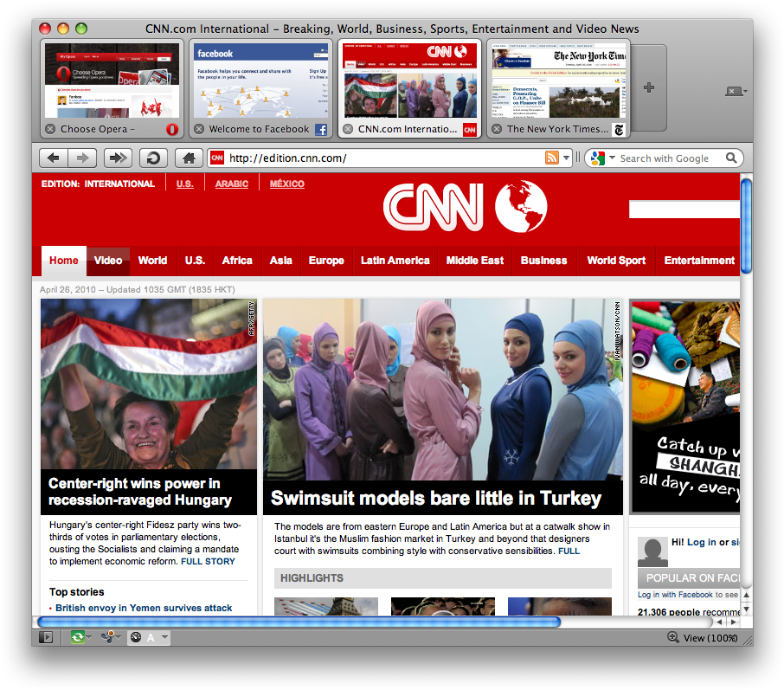784x690 pixels.
Task: Click the horizontal scroll right arrow
Action: pyautogui.click(x=734, y=622)
